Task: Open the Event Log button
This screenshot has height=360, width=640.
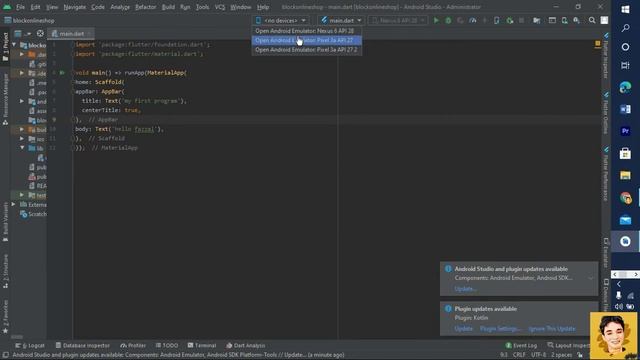Action: tap(521, 345)
